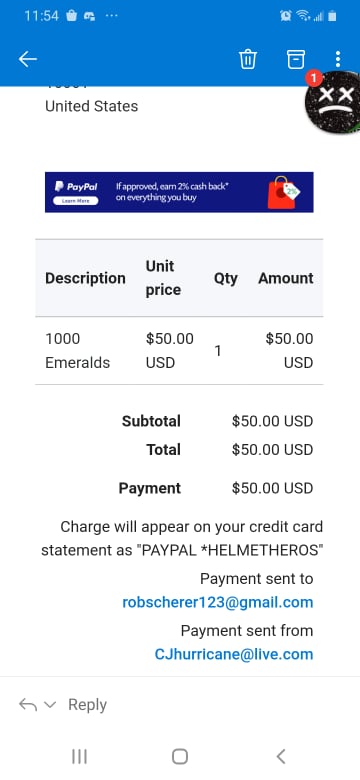360x780 pixels.
Task: Tap the Reply text field
Action: point(88,705)
